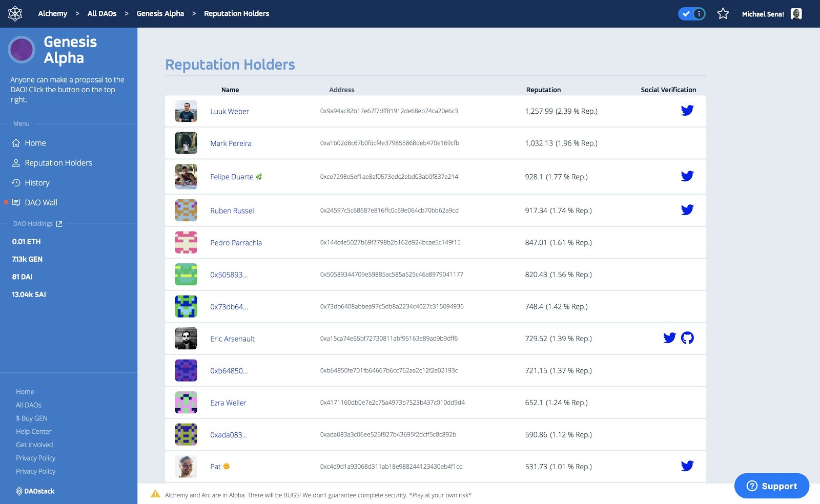Open Pedro Parrachia's profile link
Screen dimensions: 820x504
(236, 243)
